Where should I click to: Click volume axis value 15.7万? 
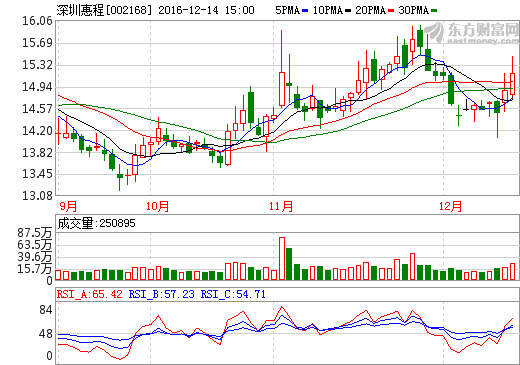click(35, 269)
